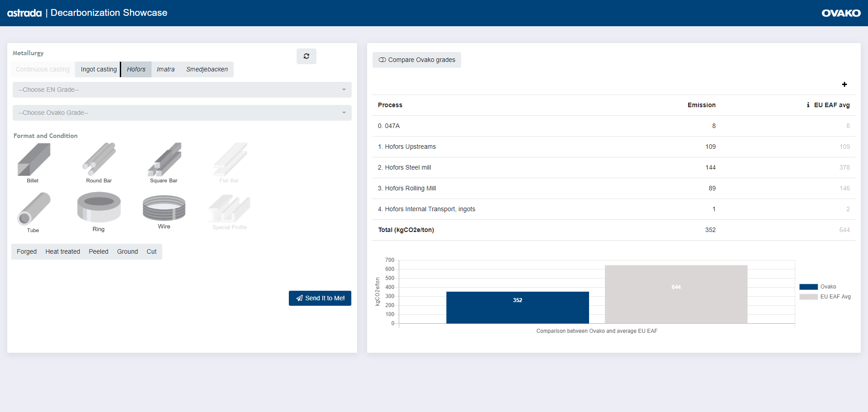Click the 'Process' column header
The image size is (868, 412).
[x=390, y=105]
